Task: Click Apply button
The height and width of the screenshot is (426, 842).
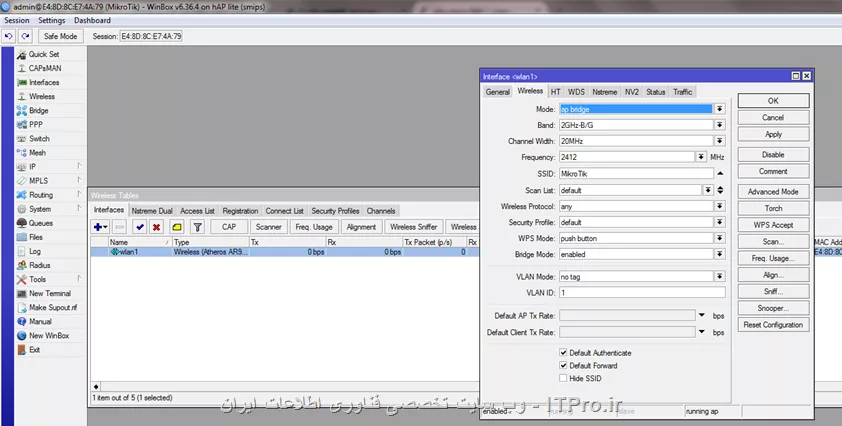Action: [x=773, y=134]
